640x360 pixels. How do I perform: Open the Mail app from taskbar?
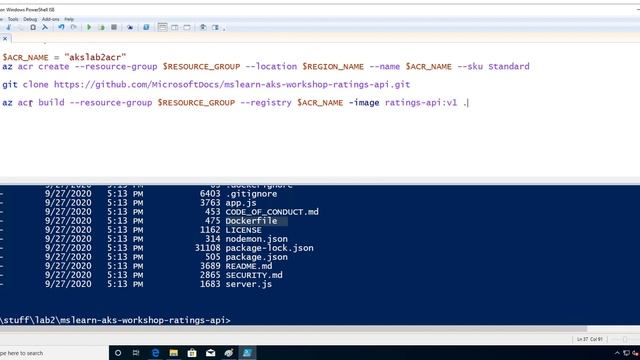[x=211, y=353]
